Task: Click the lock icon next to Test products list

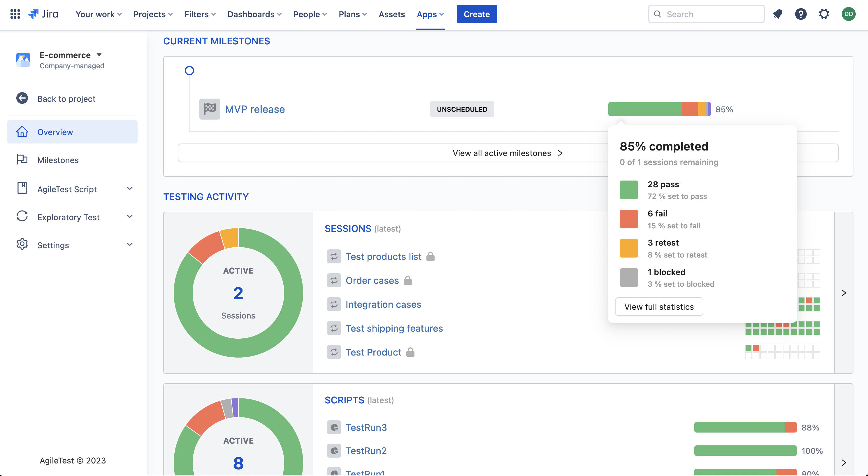Action: [430, 257]
